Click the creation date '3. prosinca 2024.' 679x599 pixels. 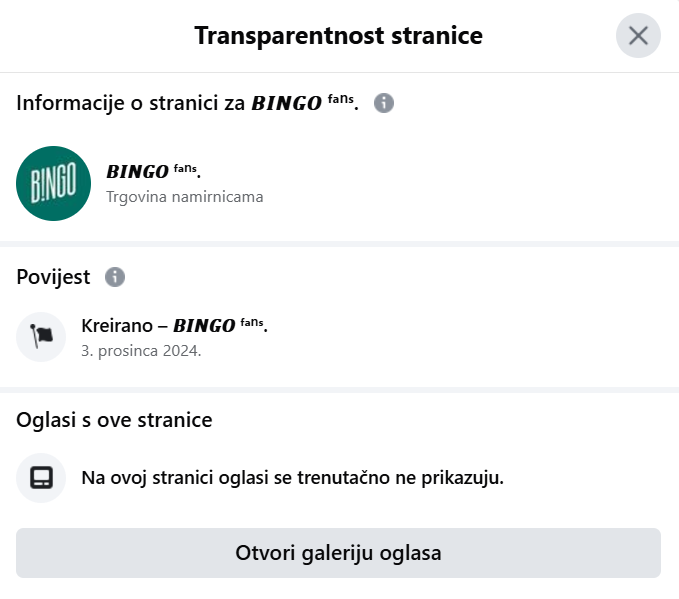(141, 351)
